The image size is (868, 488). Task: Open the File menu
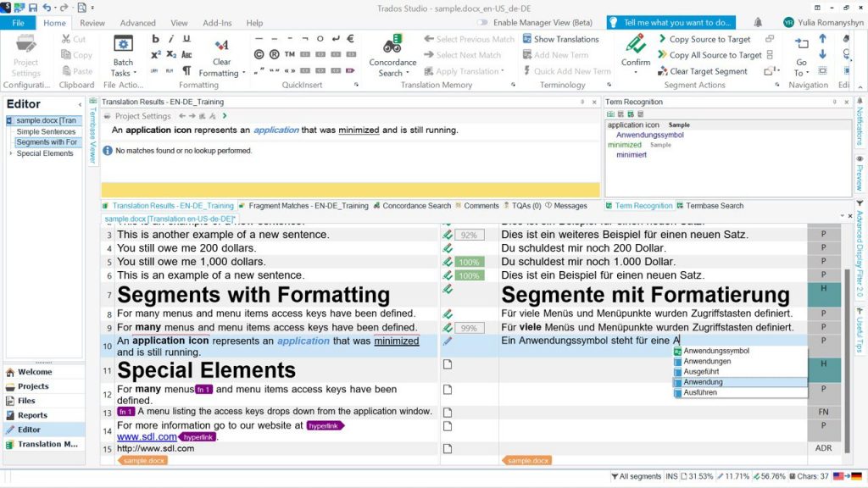click(19, 23)
